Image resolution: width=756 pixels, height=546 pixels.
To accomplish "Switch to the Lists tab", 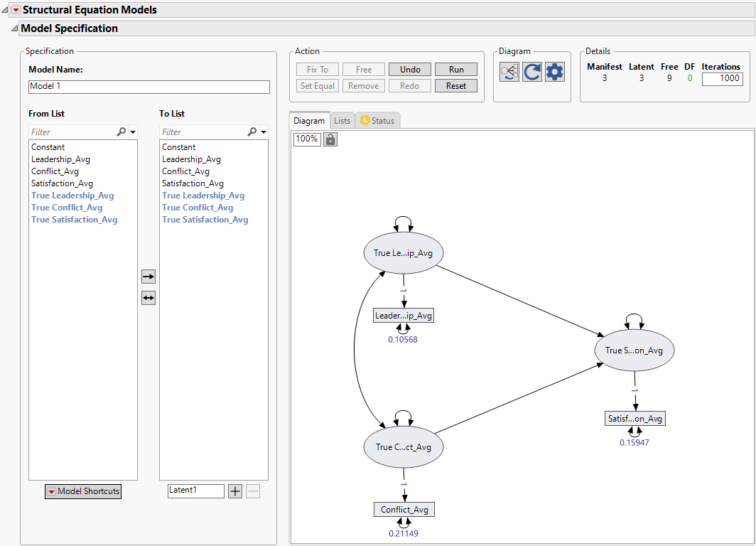I will point(342,121).
